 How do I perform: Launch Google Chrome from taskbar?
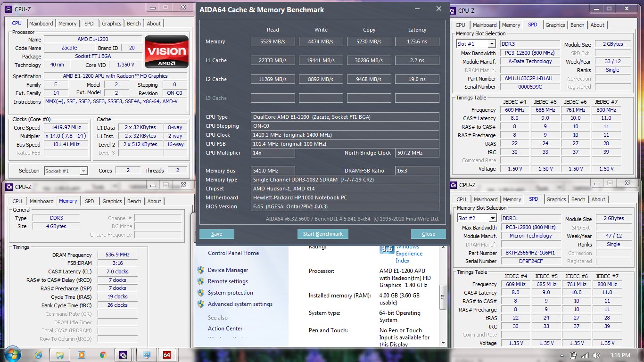point(103,355)
